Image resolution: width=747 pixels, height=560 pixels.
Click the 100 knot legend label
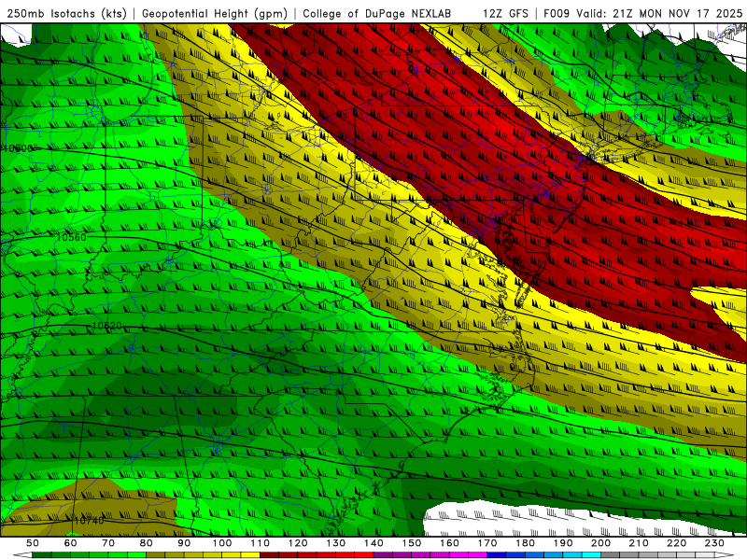tap(222, 543)
